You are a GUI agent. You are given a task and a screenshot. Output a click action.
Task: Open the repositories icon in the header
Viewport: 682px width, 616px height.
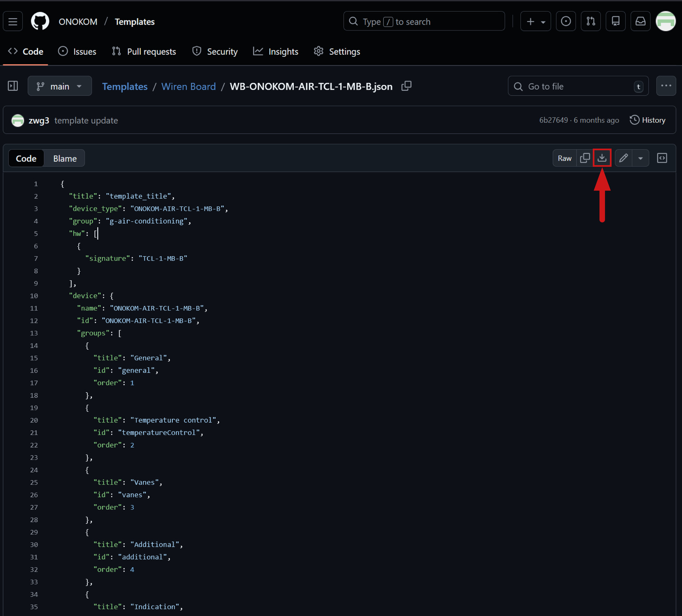pyautogui.click(x=616, y=21)
